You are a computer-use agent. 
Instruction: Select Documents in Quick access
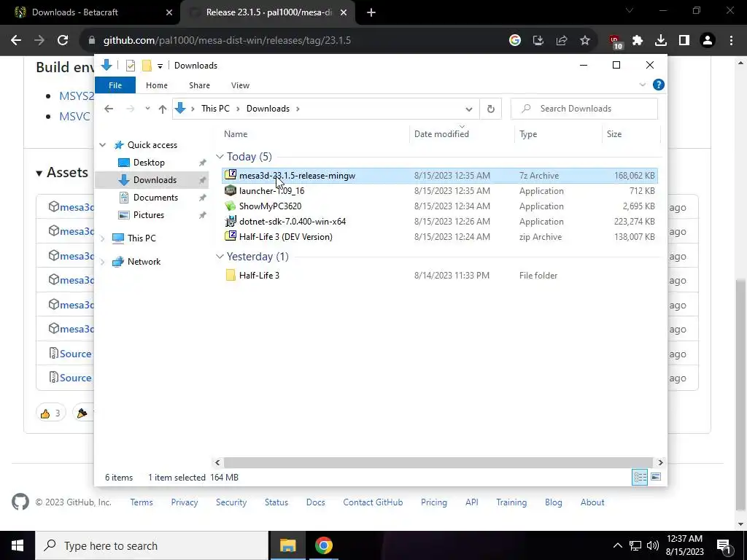[x=155, y=197]
